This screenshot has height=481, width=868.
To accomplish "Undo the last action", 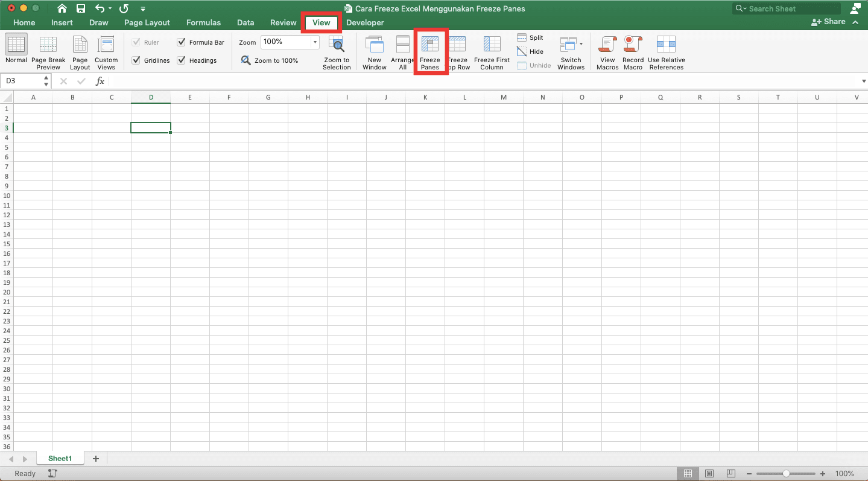I will (x=100, y=8).
